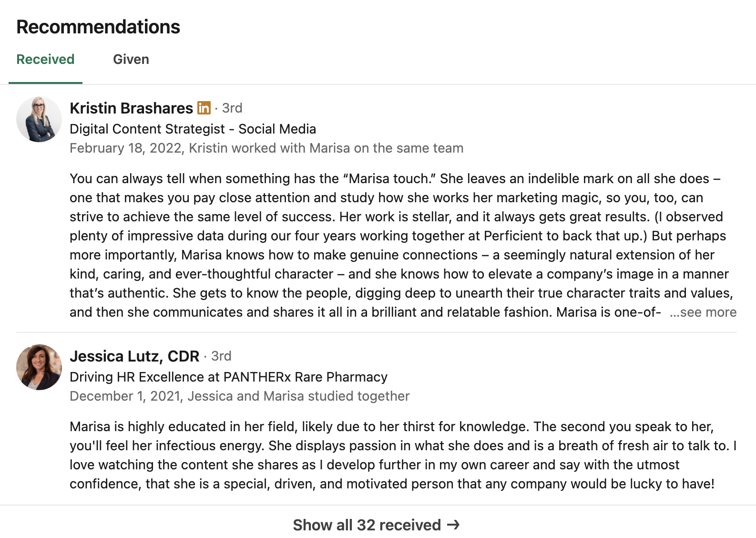Screen dimensions: 756x538
Task: Open the Jessica Lutz, CDR name link
Action: [x=134, y=356]
